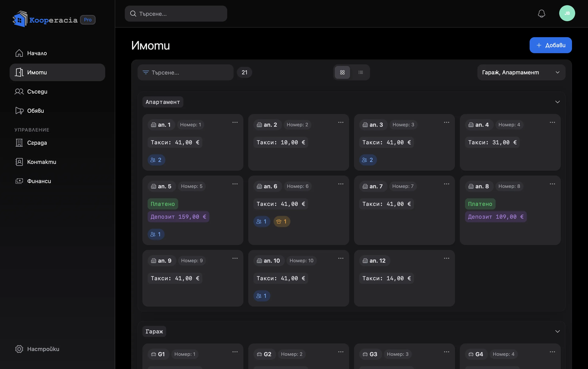
Task: Open more options for ап. 1
Action: click(235, 122)
